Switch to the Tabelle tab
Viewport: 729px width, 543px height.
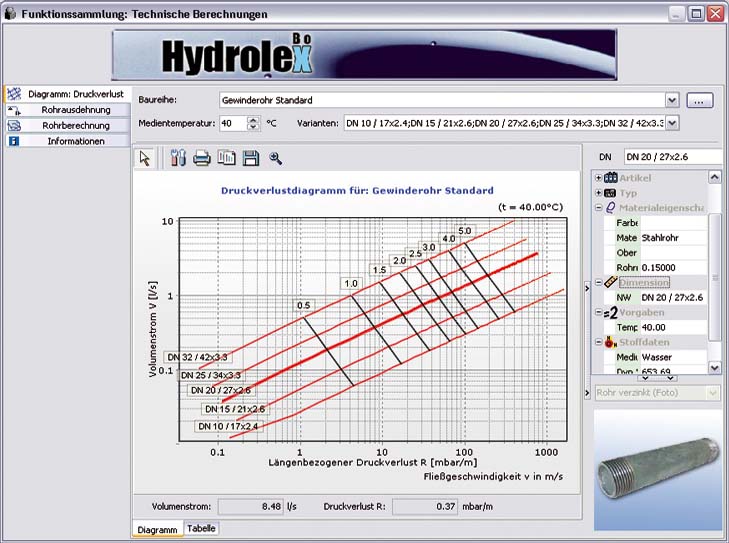[201, 528]
